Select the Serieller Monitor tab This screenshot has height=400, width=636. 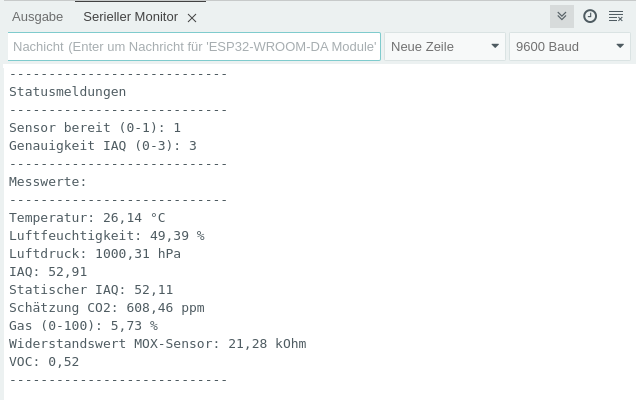[130, 17]
